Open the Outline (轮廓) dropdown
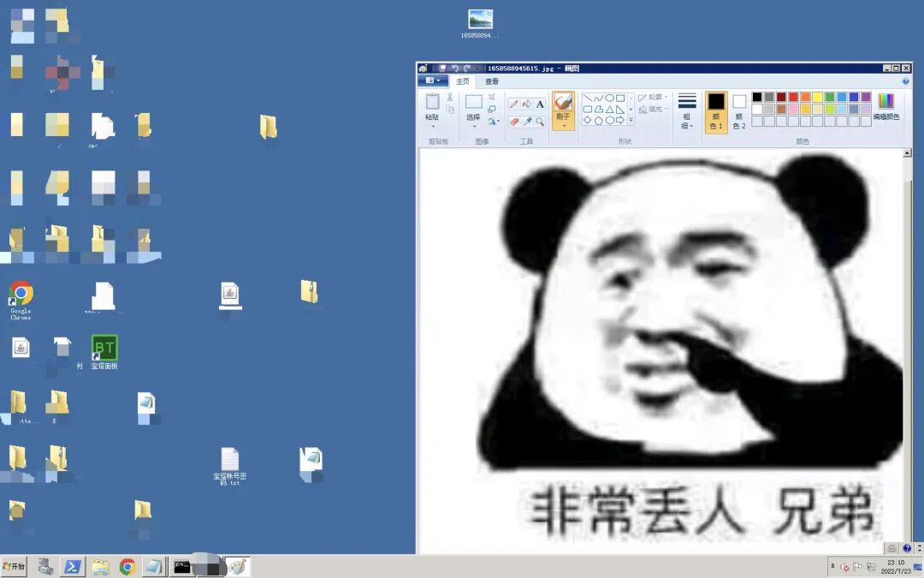The height and width of the screenshot is (578, 924). [x=653, y=98]
